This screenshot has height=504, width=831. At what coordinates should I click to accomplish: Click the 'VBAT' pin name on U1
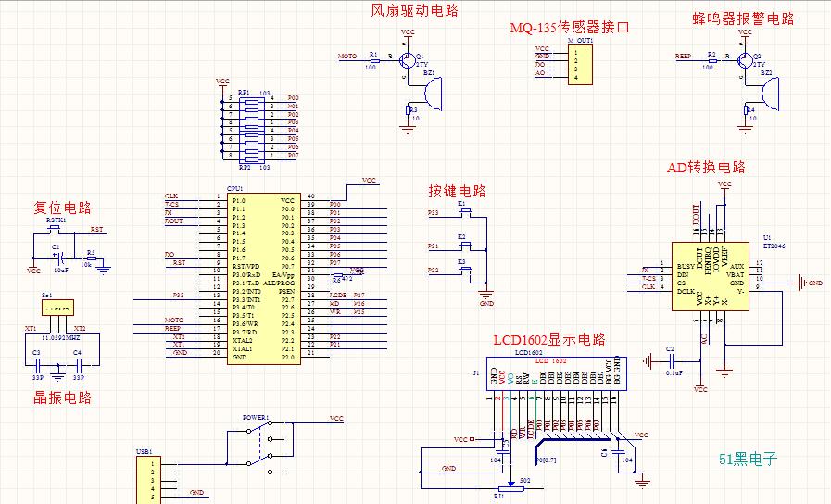point(735,274)
